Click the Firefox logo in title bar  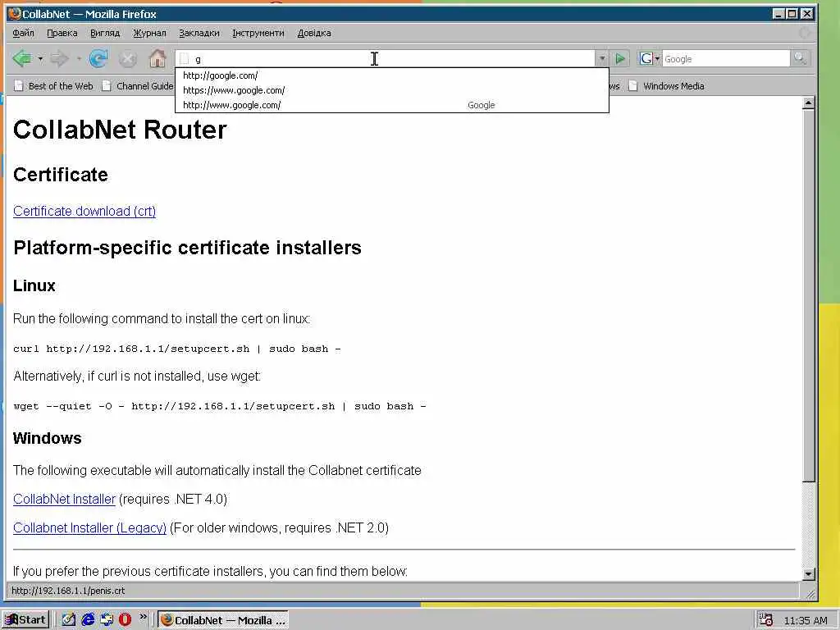(15, 14)
